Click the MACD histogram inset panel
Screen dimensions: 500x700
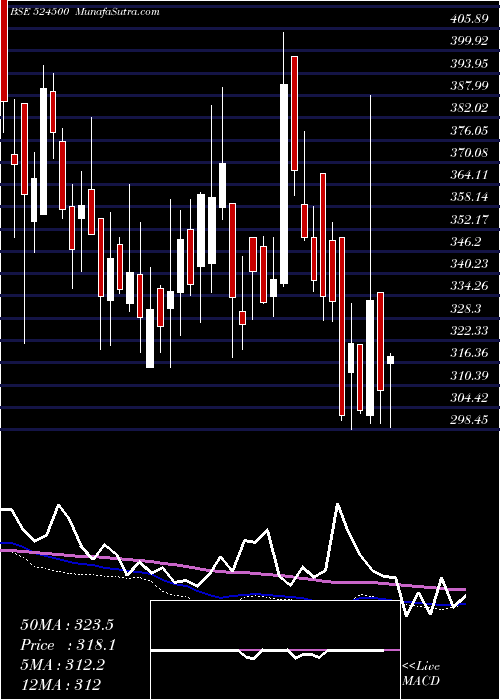275,650
